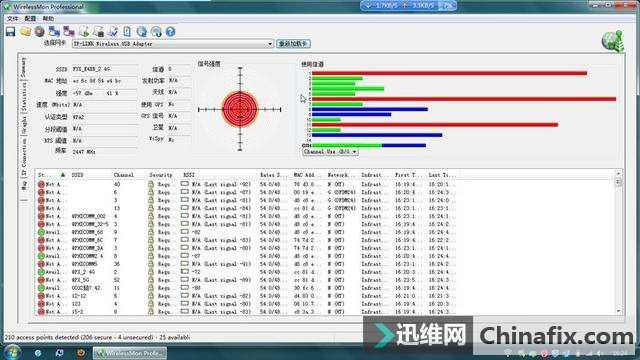Open the 文件 menu
640x360 pixels.
(13, 18)
